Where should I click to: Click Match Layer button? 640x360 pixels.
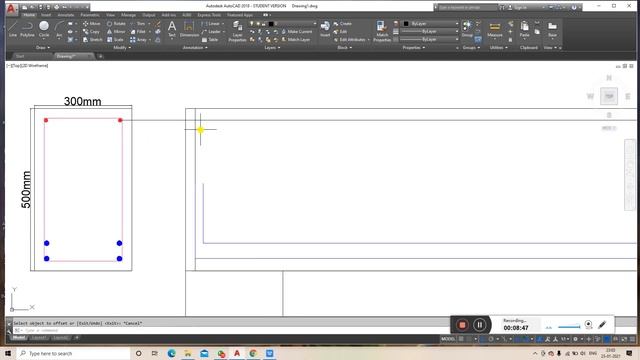click(x=296, y=40)
